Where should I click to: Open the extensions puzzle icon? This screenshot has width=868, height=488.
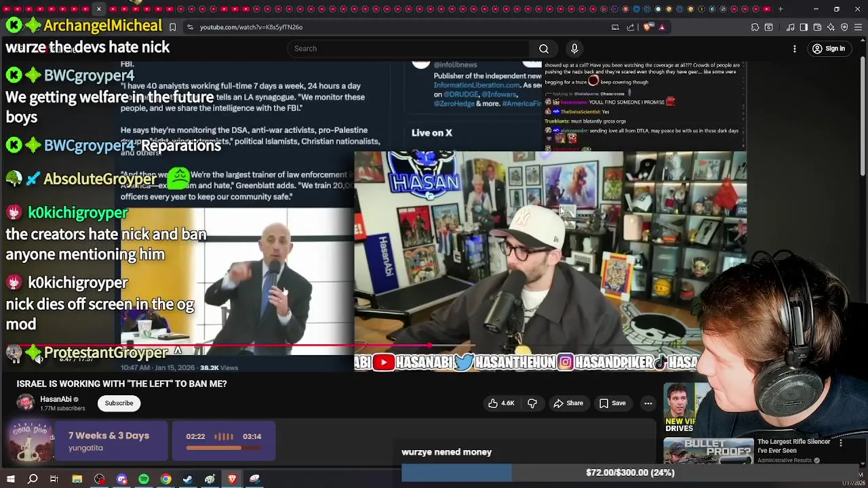coord(755,27)
